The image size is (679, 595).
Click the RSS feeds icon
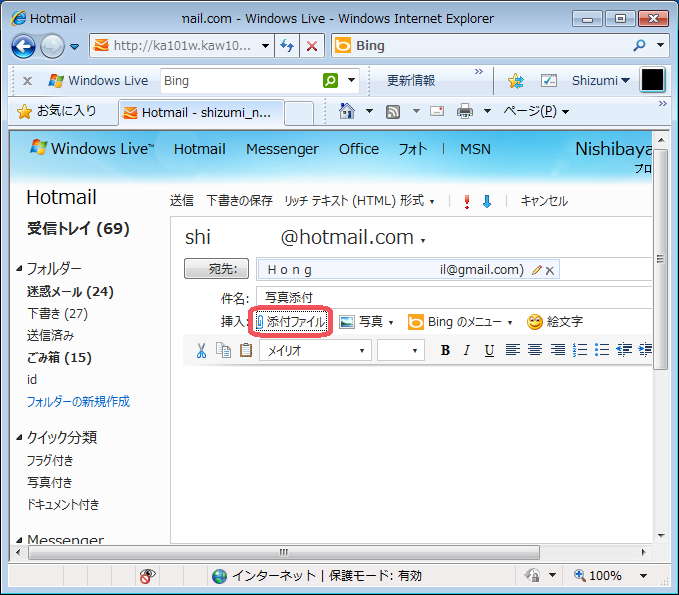click(x=393, y=112)
